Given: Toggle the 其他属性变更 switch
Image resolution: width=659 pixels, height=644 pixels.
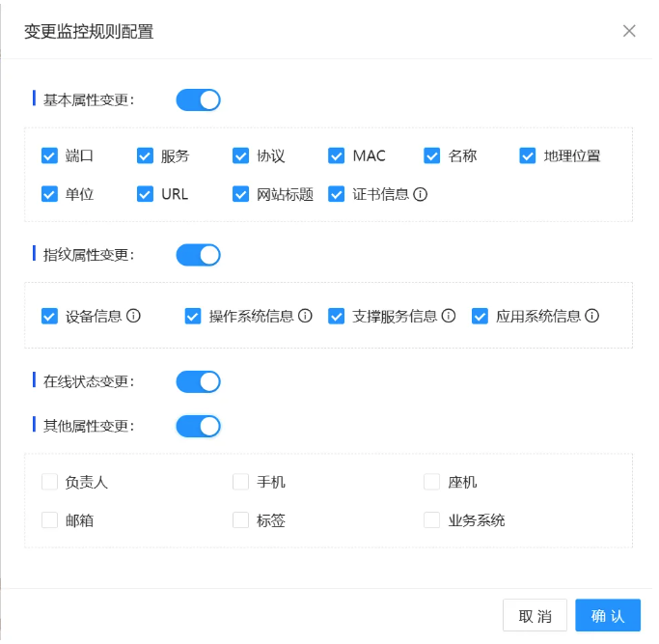Looking at the screenshot, I should click(198, 426).
